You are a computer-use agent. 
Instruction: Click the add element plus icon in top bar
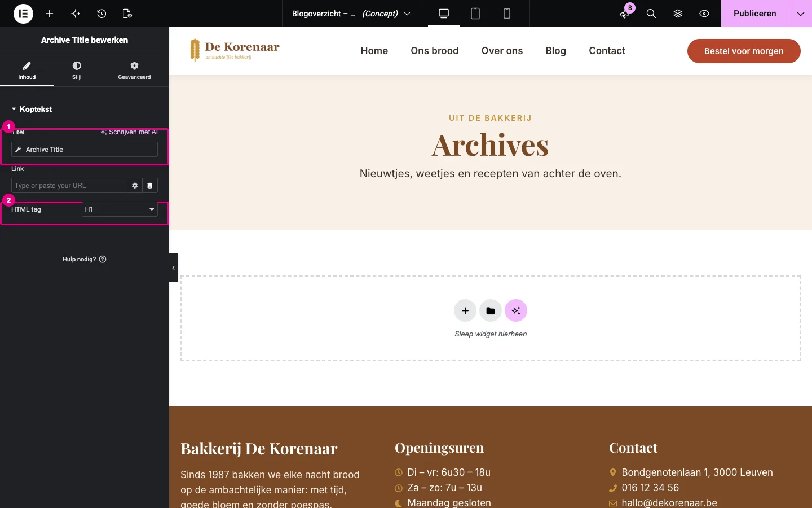click(50, 14)
